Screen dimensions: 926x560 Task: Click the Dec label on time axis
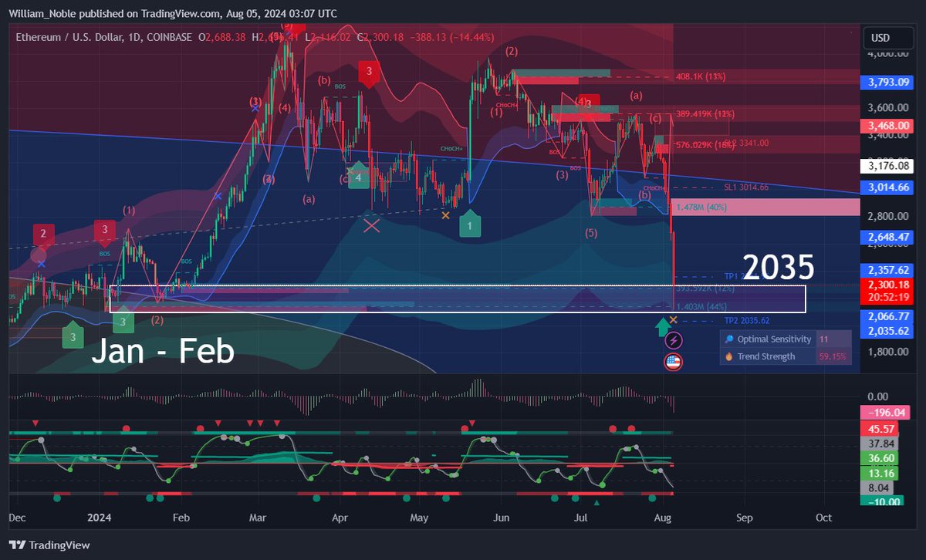(19, 518)
